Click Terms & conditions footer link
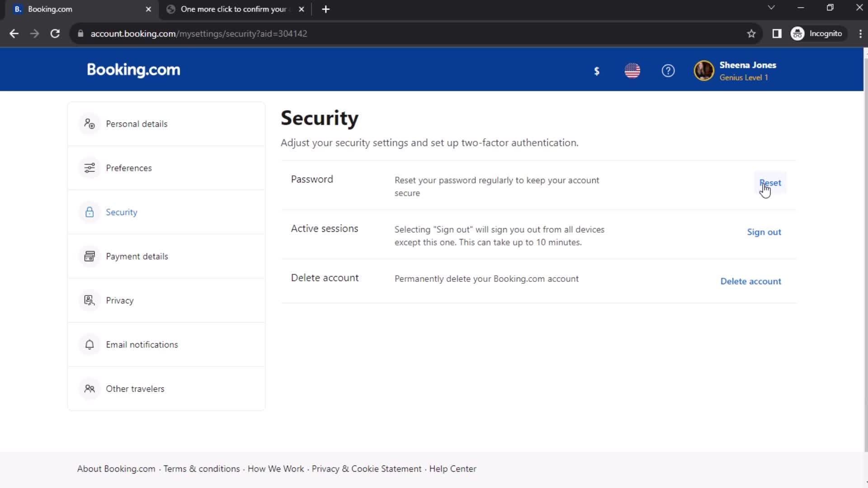 pyautogui.click(x=202, y=468)
